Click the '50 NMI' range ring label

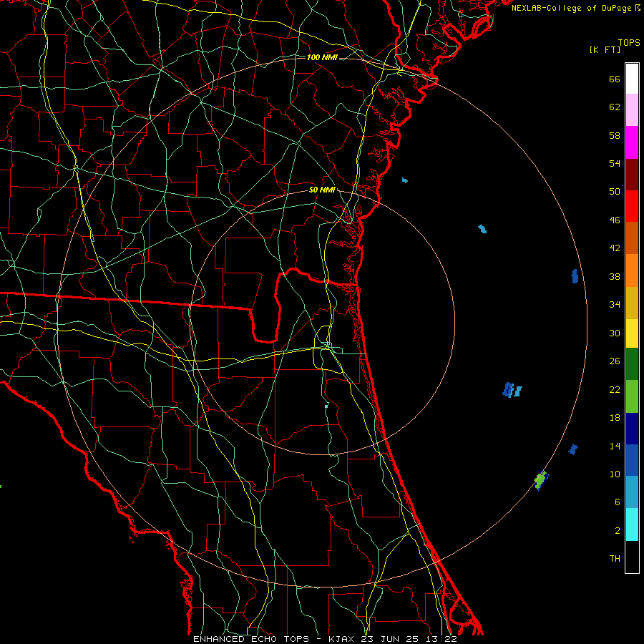[x=322, y=190]
